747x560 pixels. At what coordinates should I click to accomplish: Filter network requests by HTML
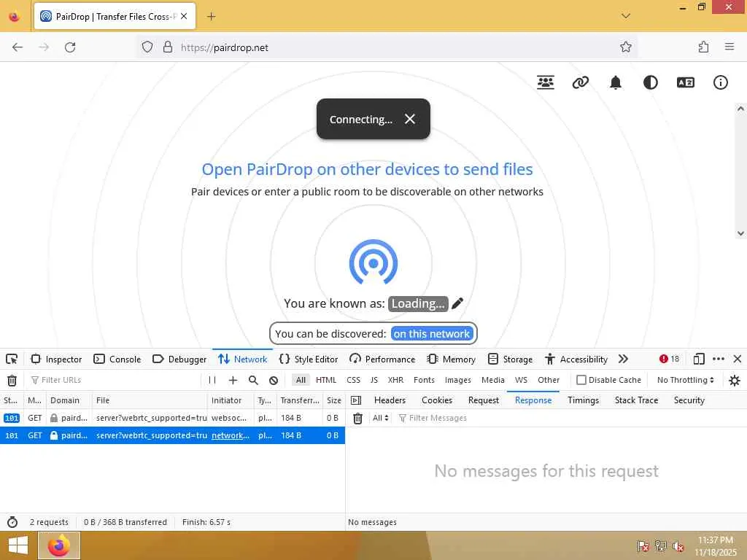click(326, 380)
